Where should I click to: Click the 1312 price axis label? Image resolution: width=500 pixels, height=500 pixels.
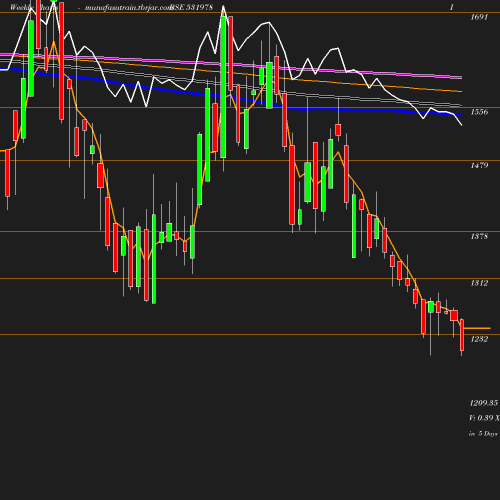point(479,283)
